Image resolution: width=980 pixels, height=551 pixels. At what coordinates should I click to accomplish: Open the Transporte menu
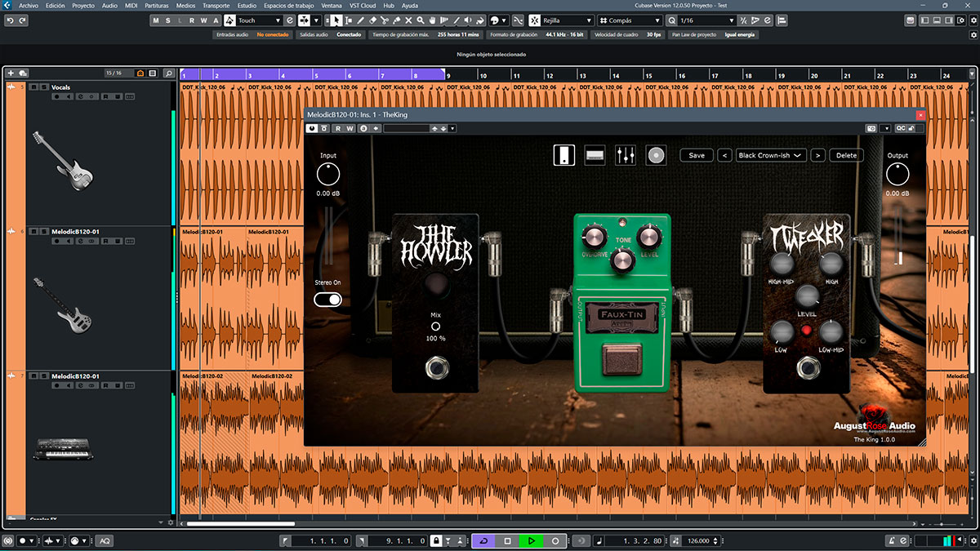pyautogui.click(x=216, y=5)
